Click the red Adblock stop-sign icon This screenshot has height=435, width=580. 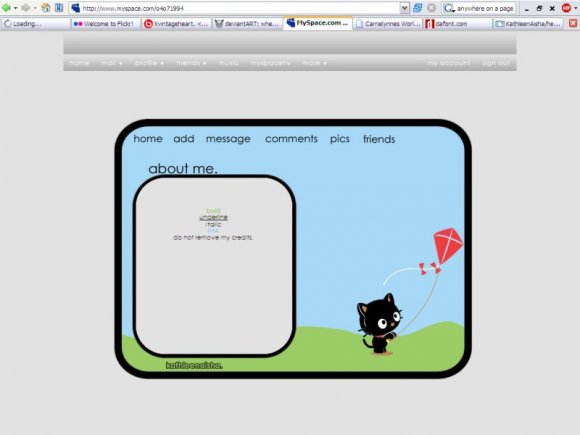(566, 8)
